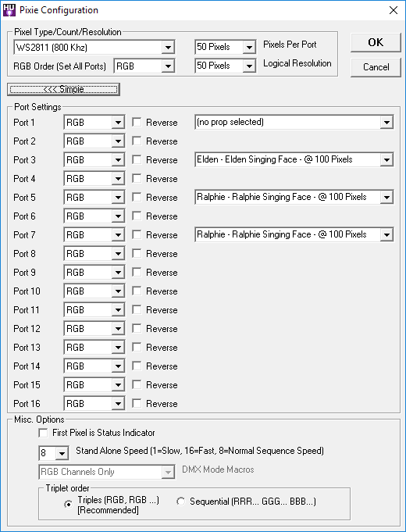406x532 pixels.
Task: Enable Reverse checkbox for Port 1
Action: point(137,122)
